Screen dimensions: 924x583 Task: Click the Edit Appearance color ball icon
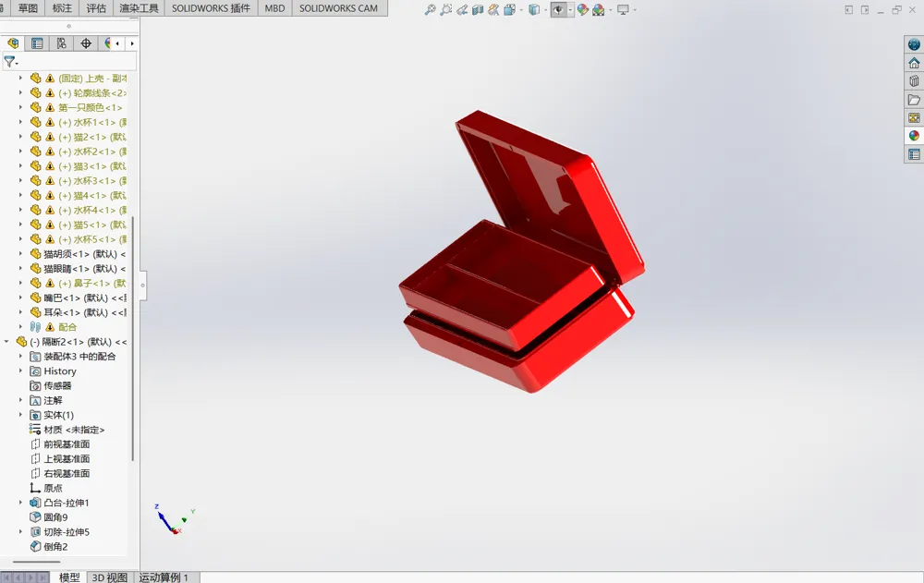point(583,9)
